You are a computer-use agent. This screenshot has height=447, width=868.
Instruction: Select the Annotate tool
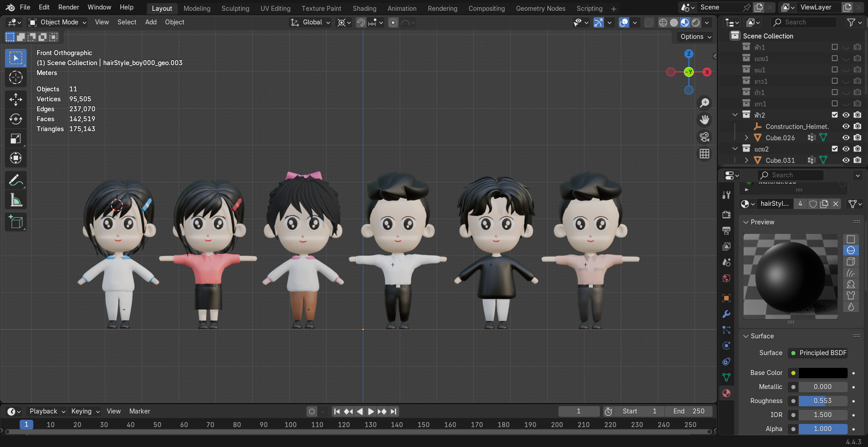click(x=16, y=181)
